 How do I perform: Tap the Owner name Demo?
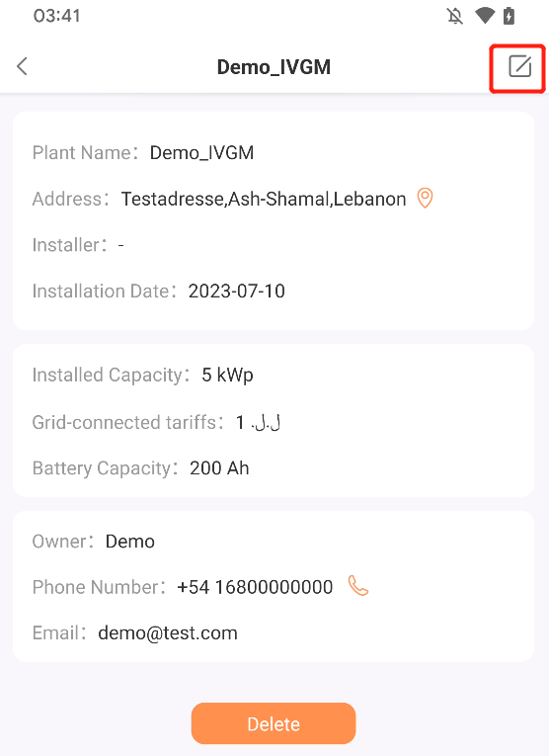(x=130, y=542)
